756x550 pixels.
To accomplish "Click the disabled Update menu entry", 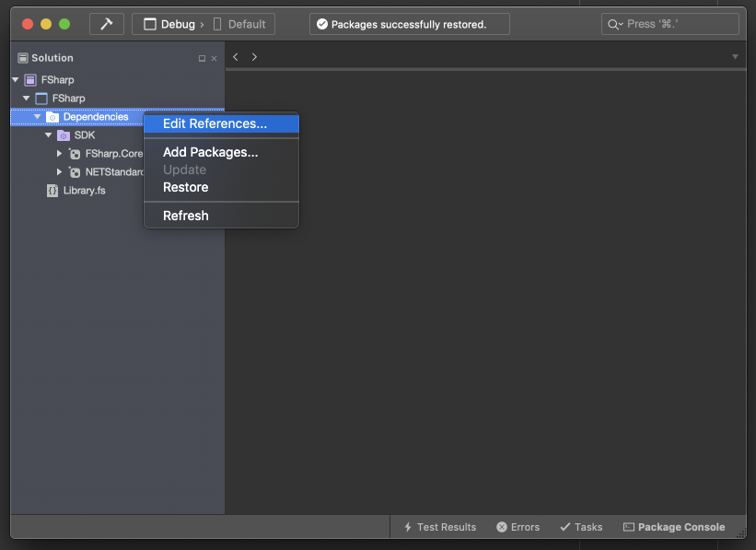I will [221, 170].
